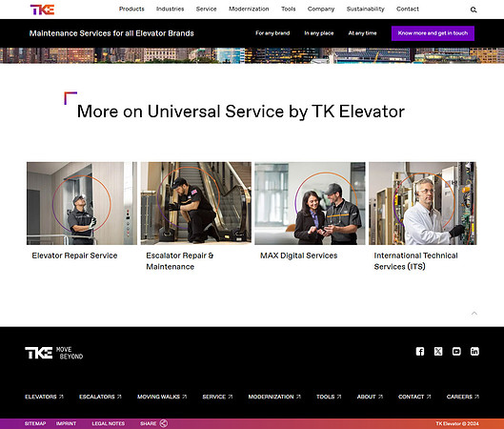Open the Modernization menu
The image size is (504, 429).
pyautogui.click(x=249, y=9)
